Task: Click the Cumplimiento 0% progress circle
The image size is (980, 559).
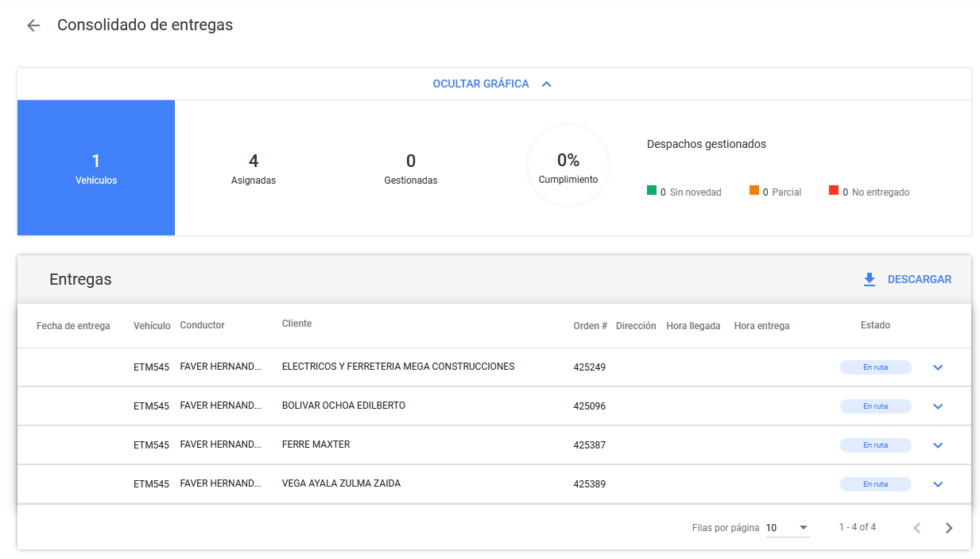Action: [x=567, y=166]
